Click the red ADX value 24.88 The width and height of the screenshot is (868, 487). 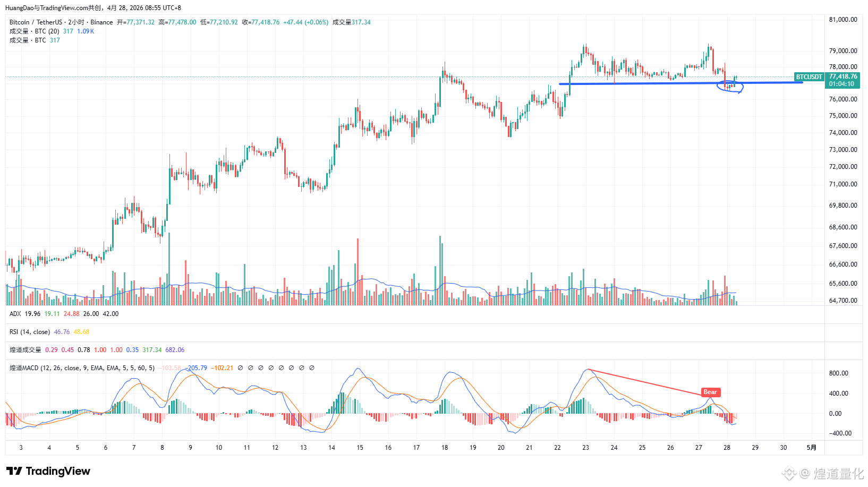[72, 314]
